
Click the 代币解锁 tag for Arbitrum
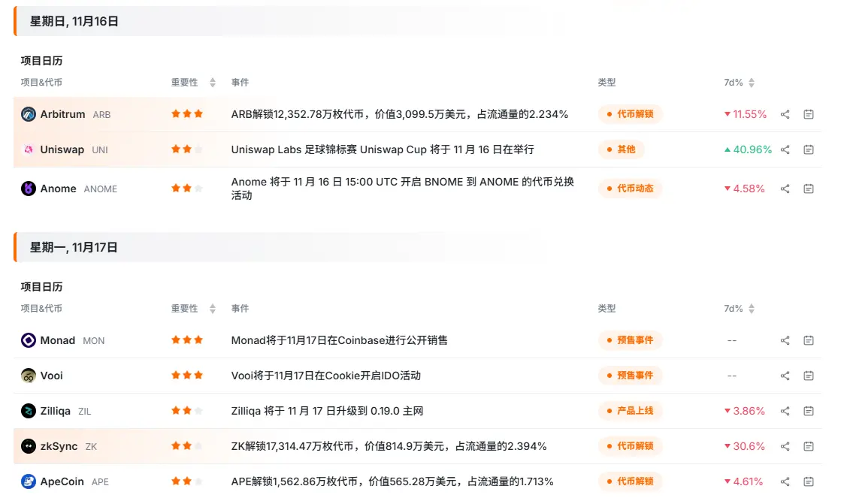point(630,115)
